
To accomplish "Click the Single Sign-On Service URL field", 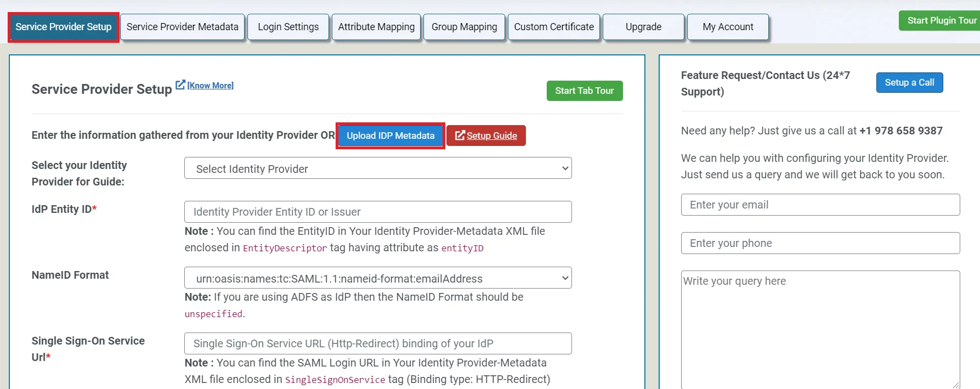I will (378, 343).
